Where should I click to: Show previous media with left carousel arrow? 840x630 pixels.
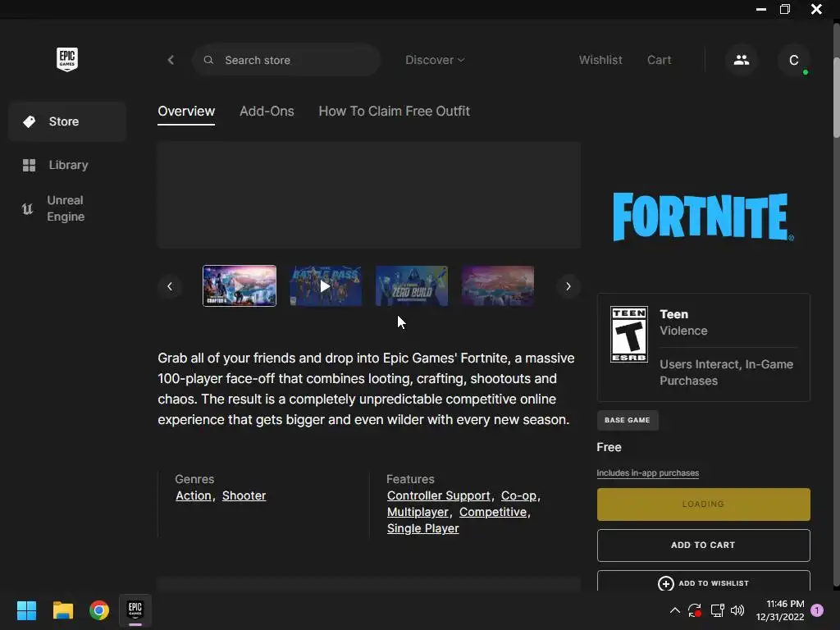tap(170, 286)
